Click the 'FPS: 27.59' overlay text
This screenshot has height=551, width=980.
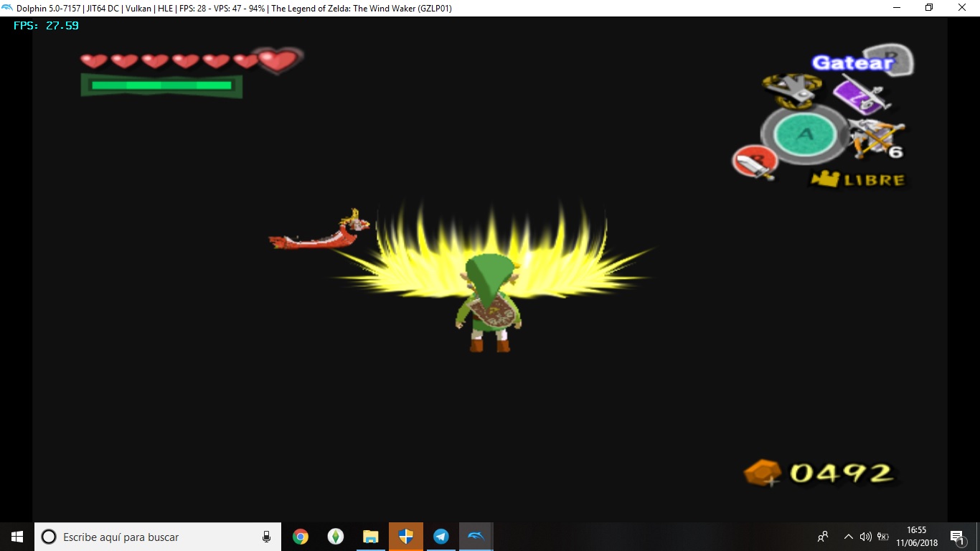[47, 26]
